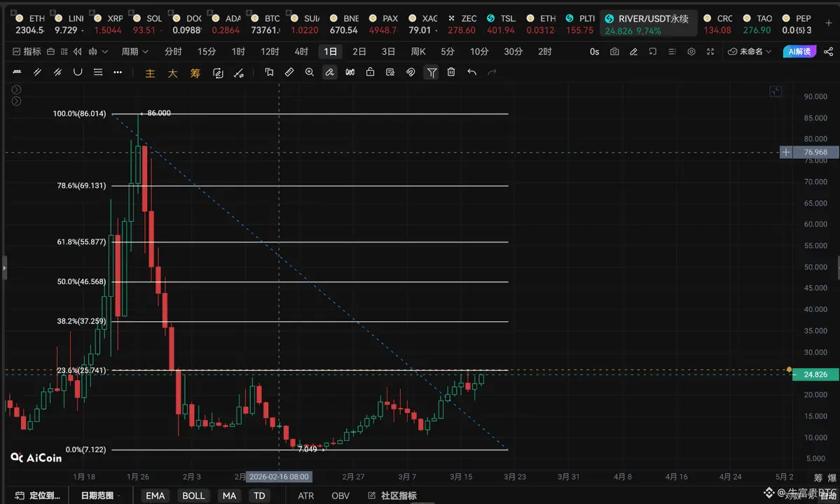Open chart settings hexagon icon
Viewport: 840px width, 504px height.
click(x=691, y=51)
